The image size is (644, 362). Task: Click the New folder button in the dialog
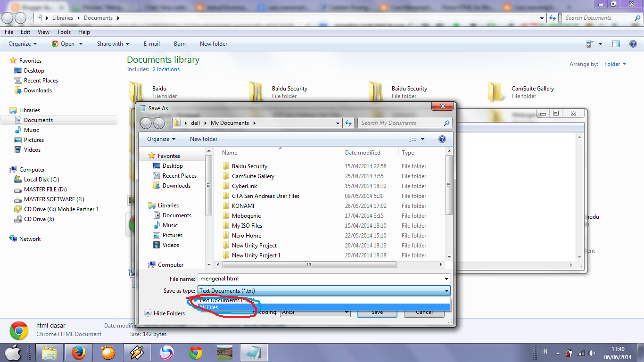203,139
